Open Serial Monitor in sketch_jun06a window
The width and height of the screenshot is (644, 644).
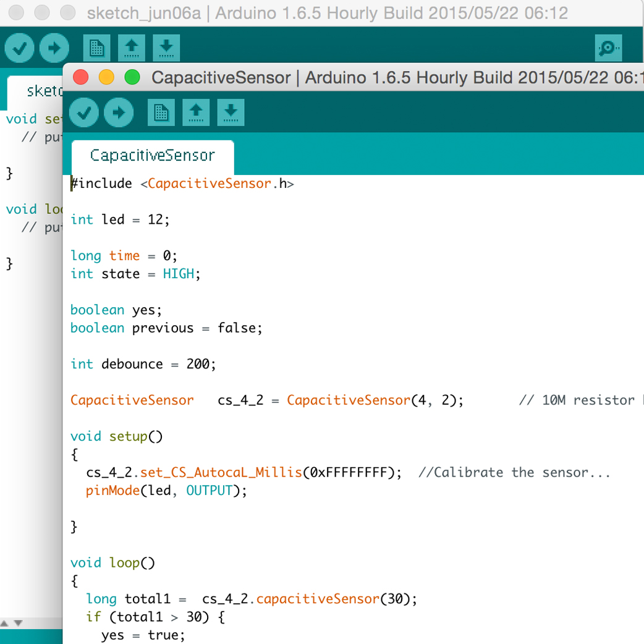608,48
